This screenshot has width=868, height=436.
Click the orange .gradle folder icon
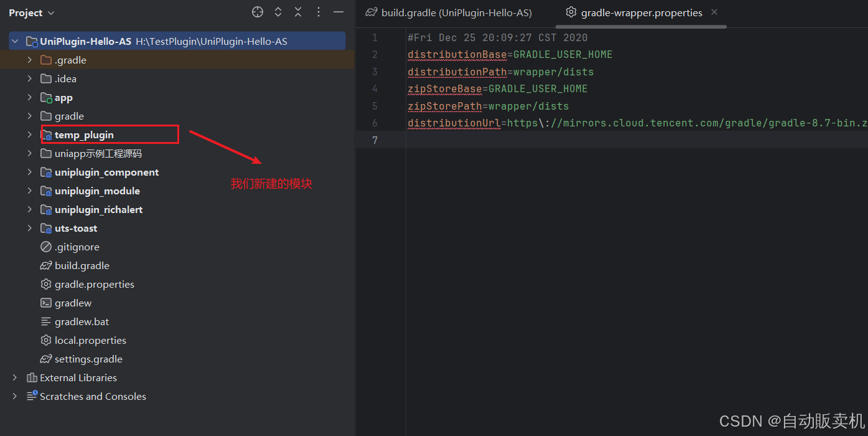point(46,60)
